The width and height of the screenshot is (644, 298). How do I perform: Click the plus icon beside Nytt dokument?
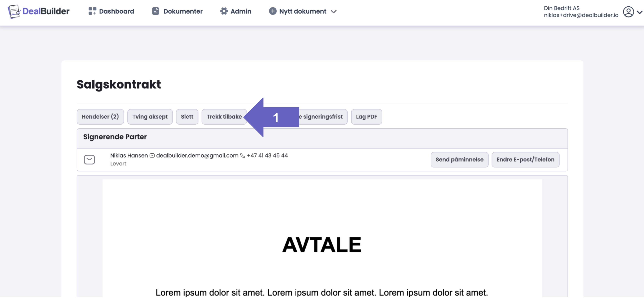tap(273, 11)
